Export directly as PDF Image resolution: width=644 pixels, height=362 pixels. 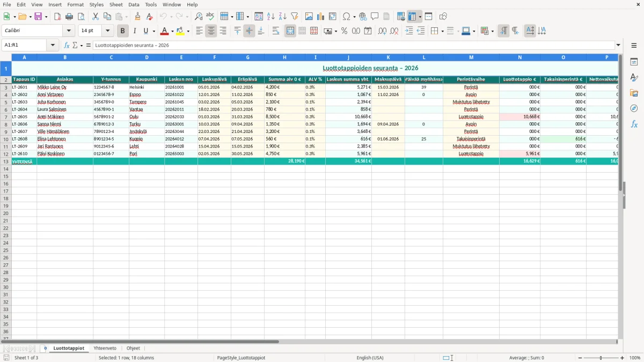click(x=57, y=17)
